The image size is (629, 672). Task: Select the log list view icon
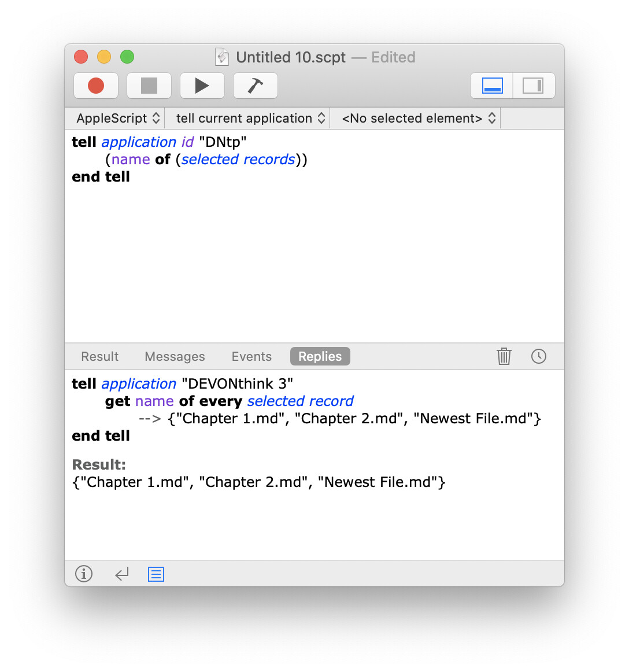click(x=156, y=574)
